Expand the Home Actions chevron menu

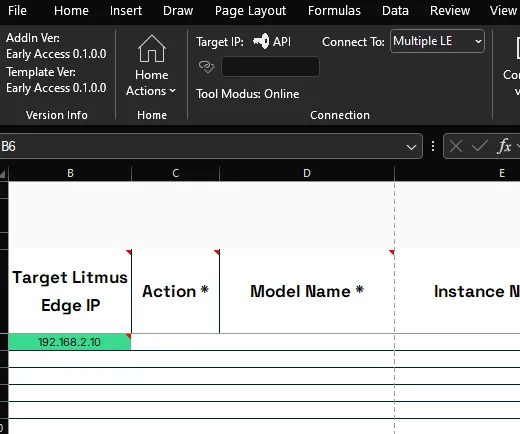tap(173, 91)
